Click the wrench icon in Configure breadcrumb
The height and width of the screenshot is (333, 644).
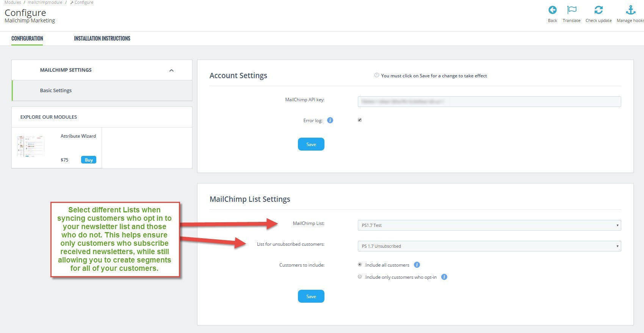pos(72,3)
